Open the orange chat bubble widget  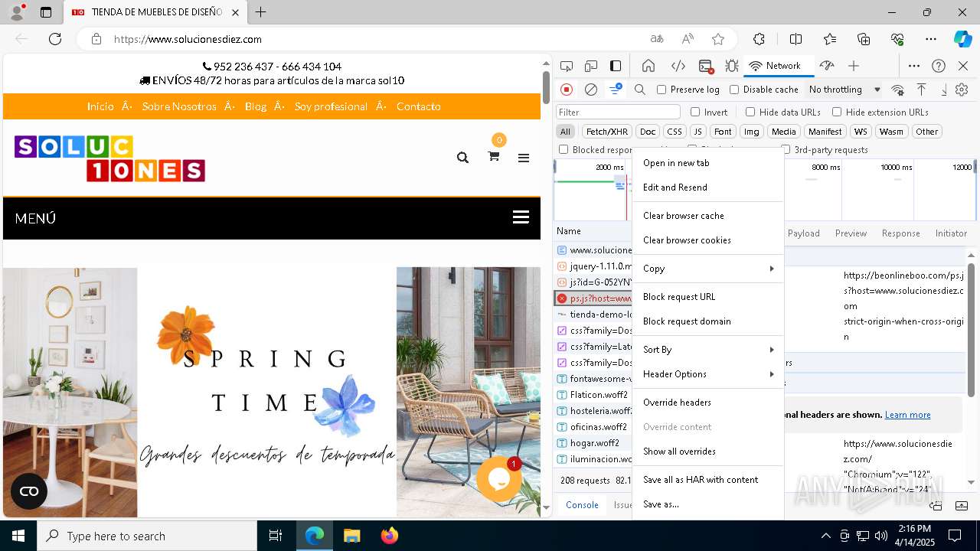coord(499,478)
